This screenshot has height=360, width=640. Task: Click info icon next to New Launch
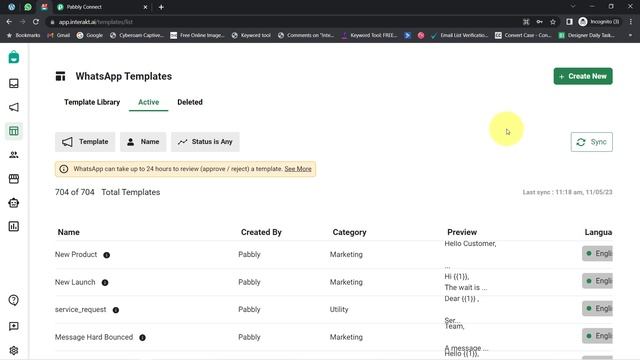pos(105,282)
